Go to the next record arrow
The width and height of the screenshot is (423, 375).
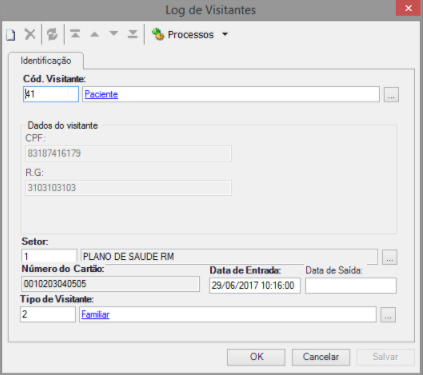(x=114, y=34)
